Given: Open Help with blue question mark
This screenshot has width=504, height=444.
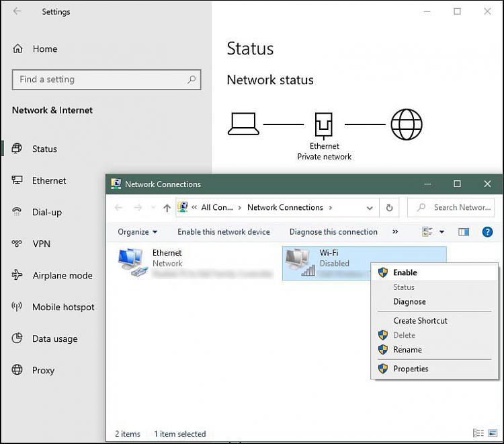Looking at the screenshot, I should [487, 231].
